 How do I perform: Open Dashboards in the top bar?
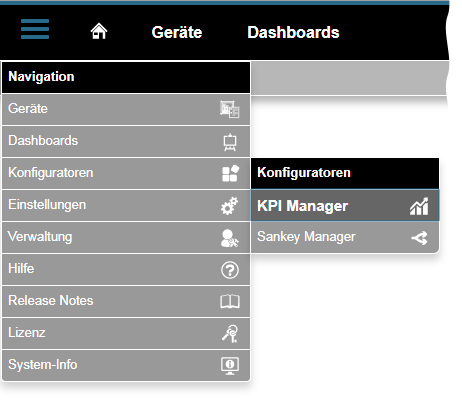click(x=293, y=32)
